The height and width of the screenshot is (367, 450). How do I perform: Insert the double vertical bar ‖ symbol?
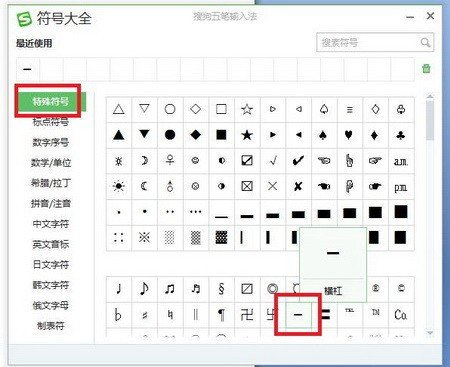196,314
